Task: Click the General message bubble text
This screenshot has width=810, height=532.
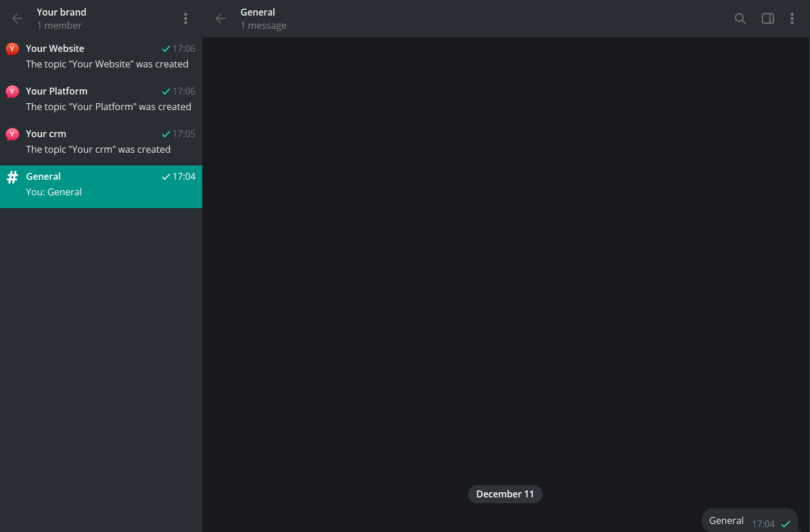Action: point(726,520)
